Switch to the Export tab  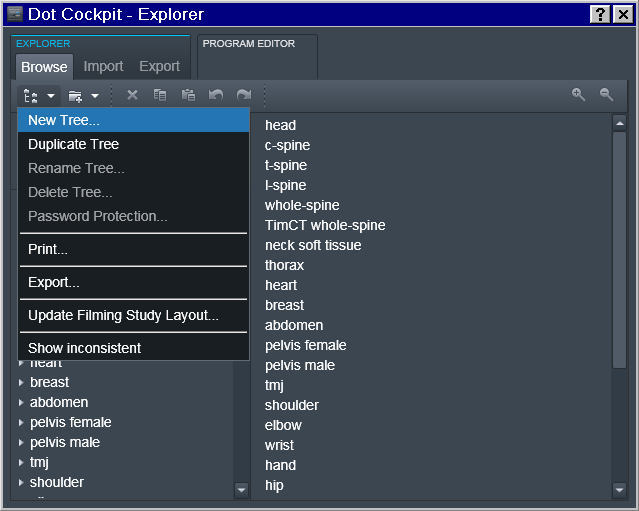tap(159, 66)
